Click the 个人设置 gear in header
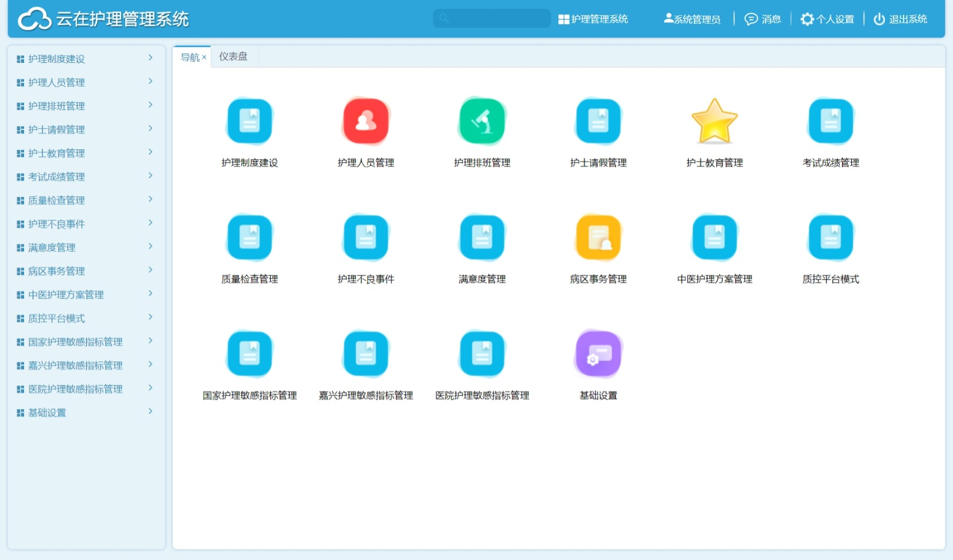Image resolution: width=953 pixels, height=560 pixels. tap(807, 19)
